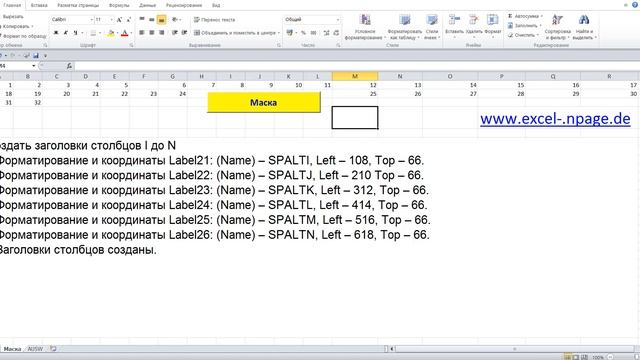Center text horizontally

(x=151, y=33)
